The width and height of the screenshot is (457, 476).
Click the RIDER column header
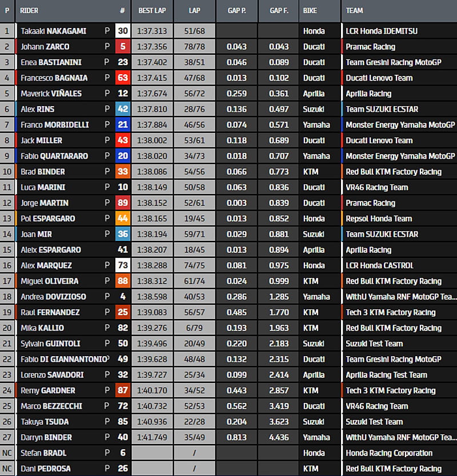[30, 11]
